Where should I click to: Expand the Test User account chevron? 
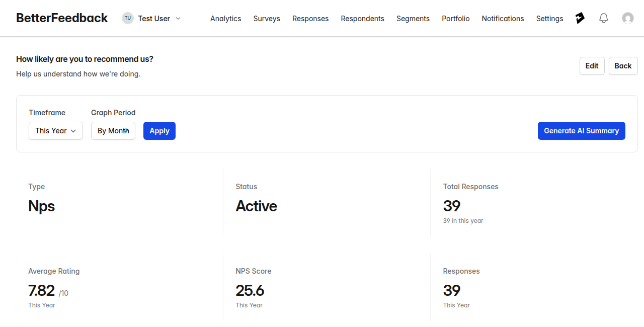pos(178,18)
